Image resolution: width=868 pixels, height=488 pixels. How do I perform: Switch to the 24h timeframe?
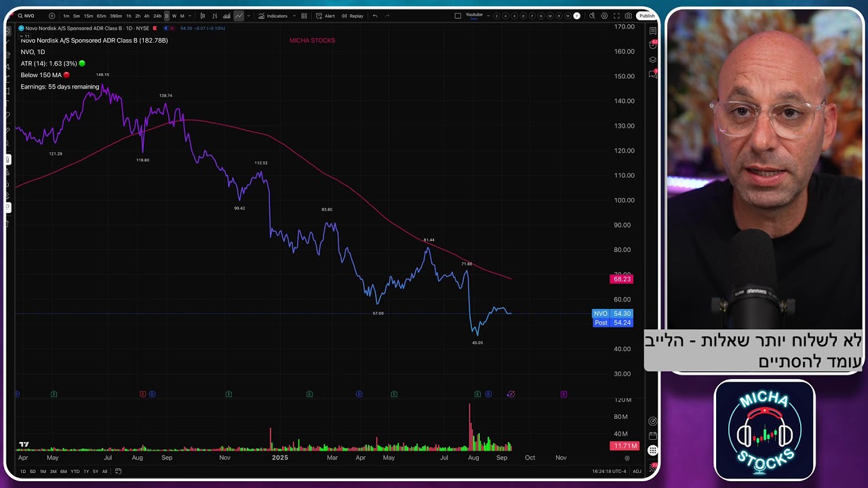pos(157,16)
